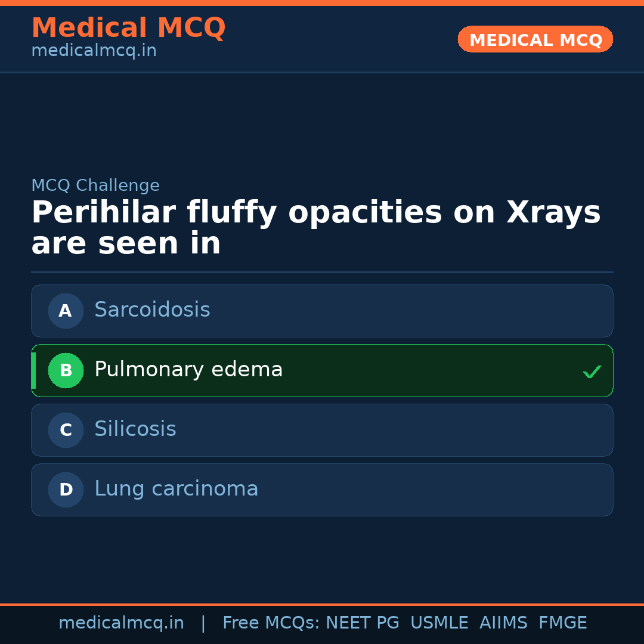The height and width of the screenshot is (644, 644).
Task: Select the Pulmonary edema answer option
Action: click(322, 370)
